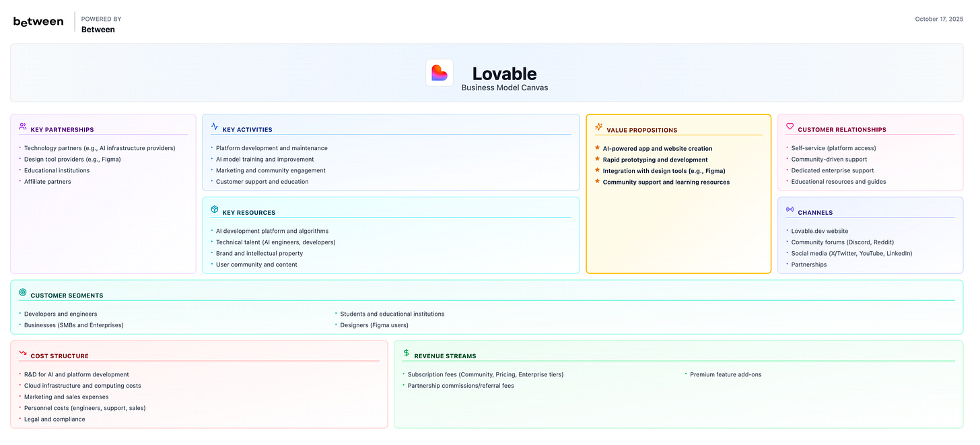Click the star beside Community support and learning
The image size is (980, 445).
pyautogui.click(x=597, y=181)
